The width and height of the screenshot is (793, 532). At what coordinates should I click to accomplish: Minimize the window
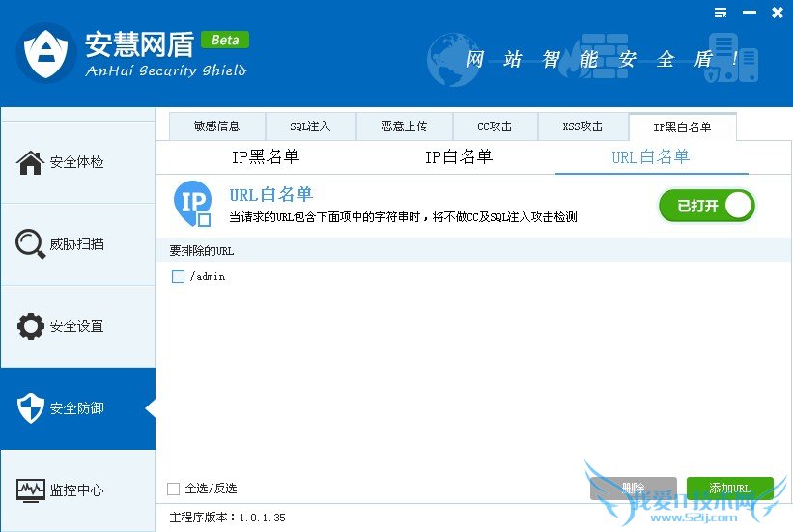(x=750, y=13)
